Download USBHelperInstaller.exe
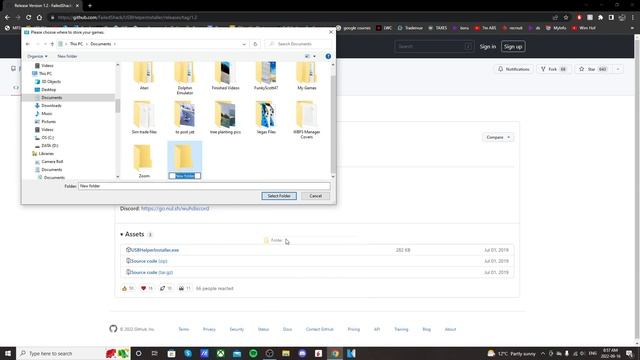 [155, 250]
